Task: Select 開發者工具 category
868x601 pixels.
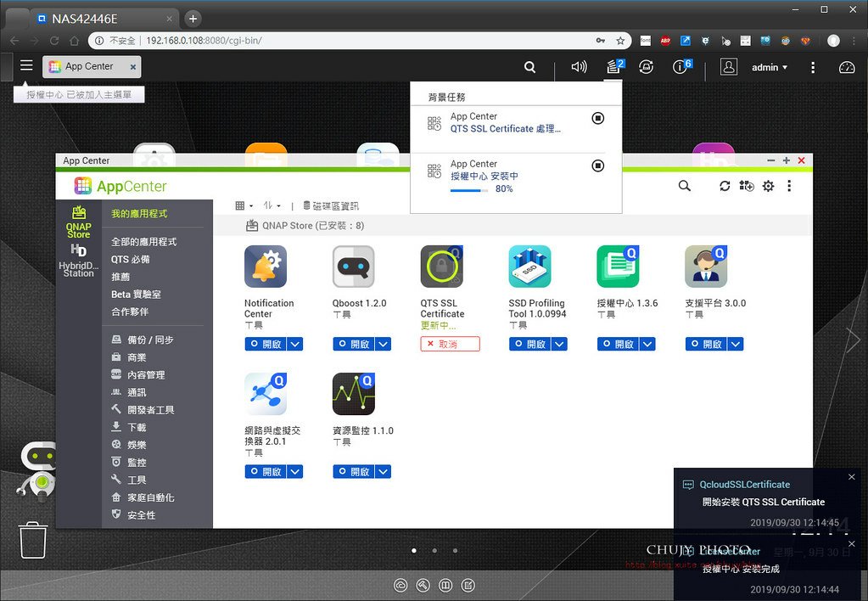Action: (x=143, y=410)
